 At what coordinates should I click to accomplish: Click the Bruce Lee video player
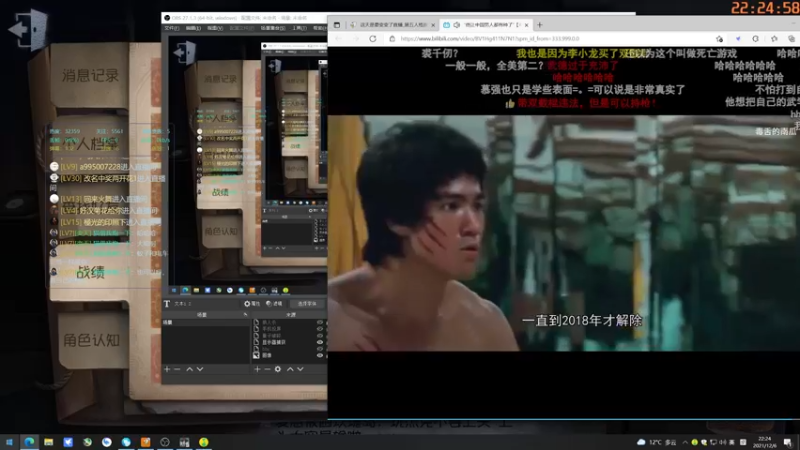coord(563,233)
